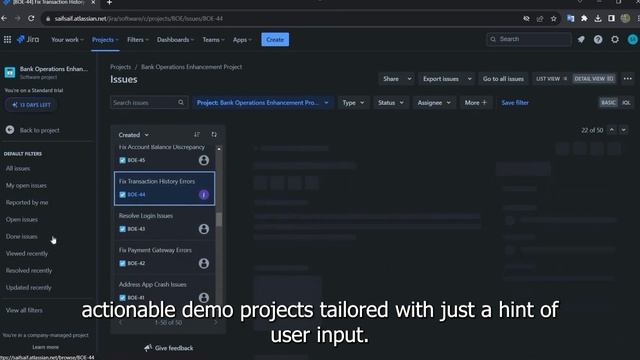Click the More + filter button

[476, 102]
